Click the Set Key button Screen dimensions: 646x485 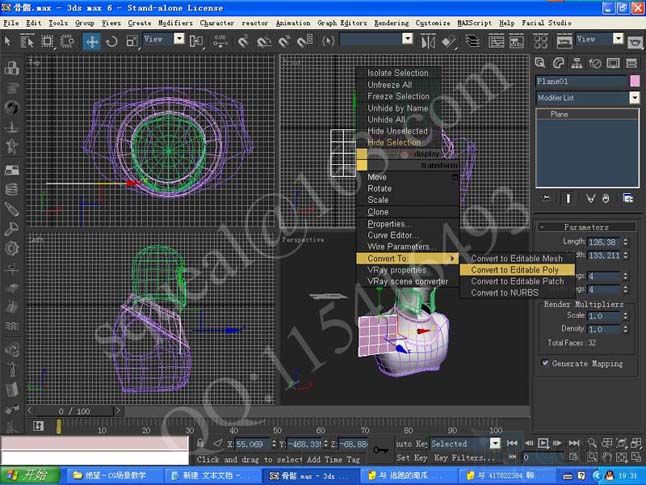411,457
